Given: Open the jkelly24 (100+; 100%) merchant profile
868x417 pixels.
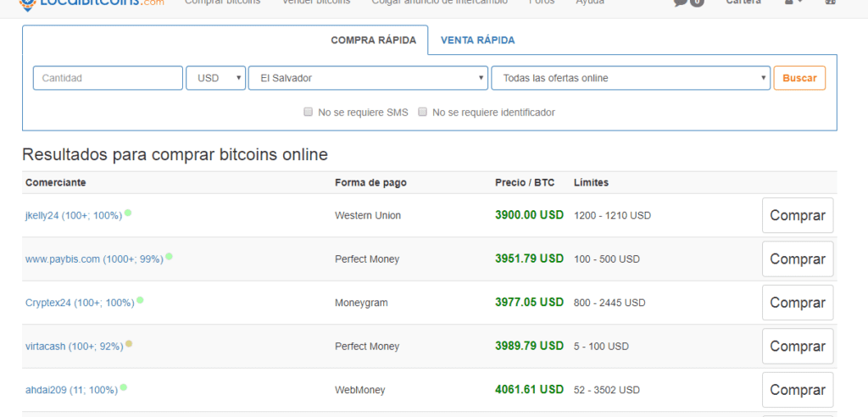Looking at the screenshot, I should click(x=74, y=216).
